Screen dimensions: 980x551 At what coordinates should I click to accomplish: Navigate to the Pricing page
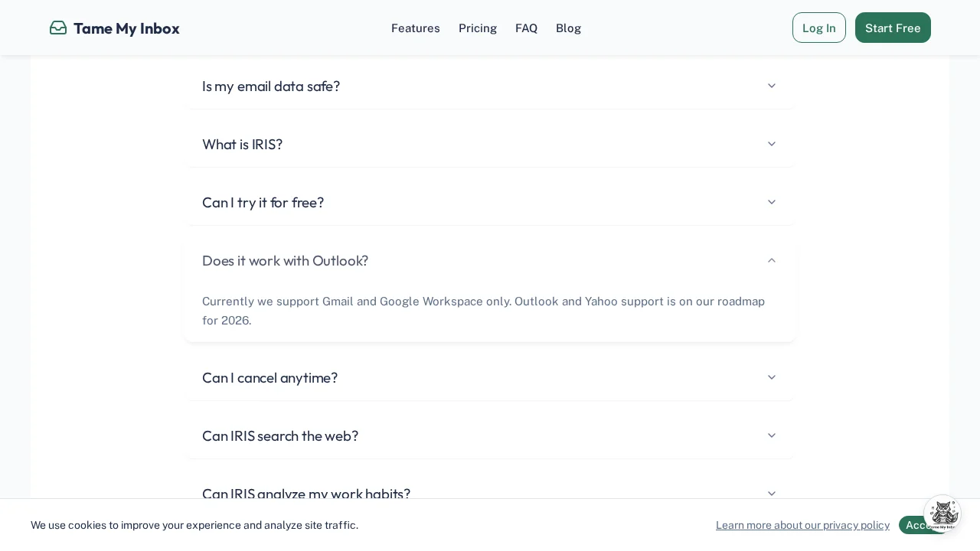tap(478, 28)
